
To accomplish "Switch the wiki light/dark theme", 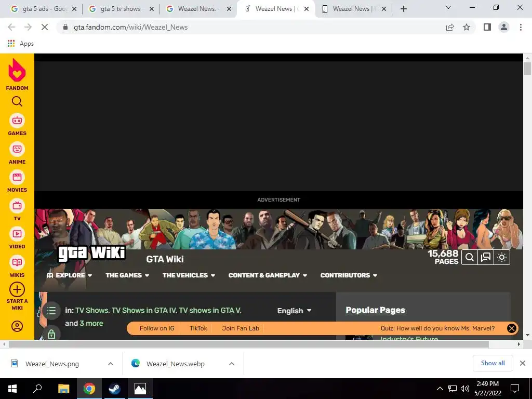I will 502,258.
